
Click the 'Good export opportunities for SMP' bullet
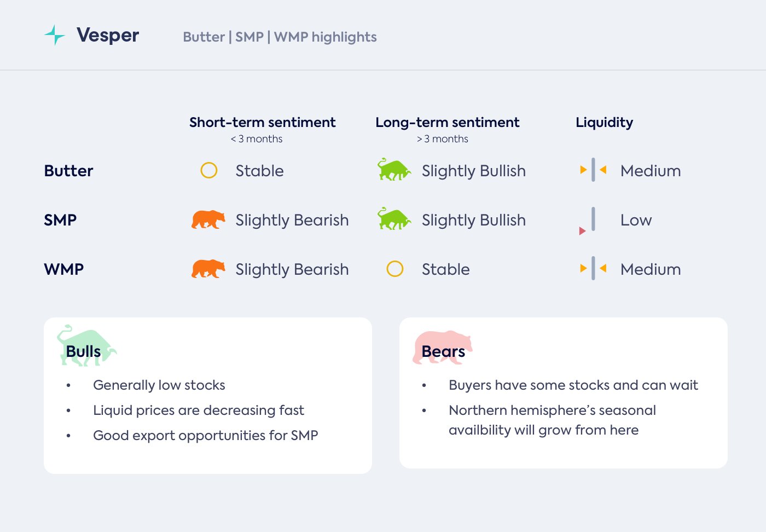(x=205, y=435)
